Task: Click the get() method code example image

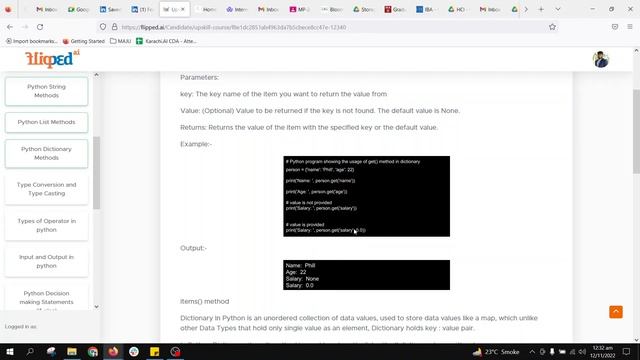Action: tap(367, 196)
